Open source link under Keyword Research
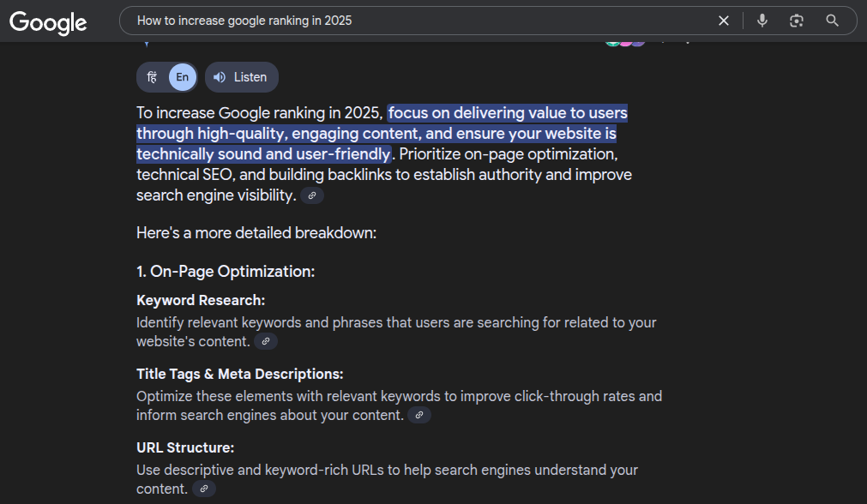 click(x=266, y=341)
